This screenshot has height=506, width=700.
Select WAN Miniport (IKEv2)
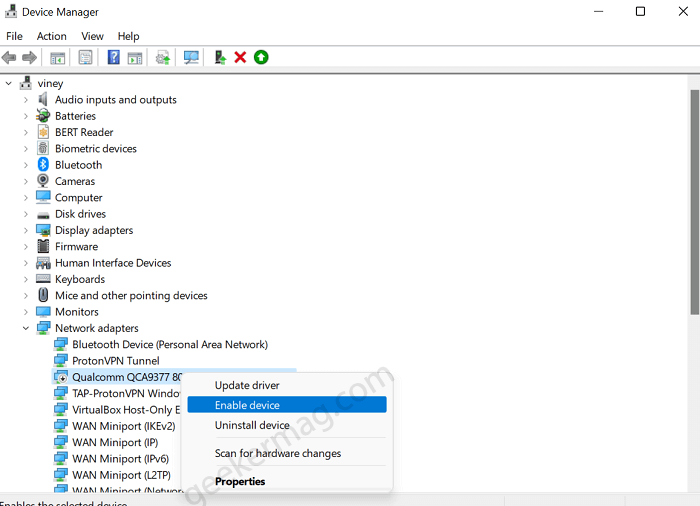point(124,426)
